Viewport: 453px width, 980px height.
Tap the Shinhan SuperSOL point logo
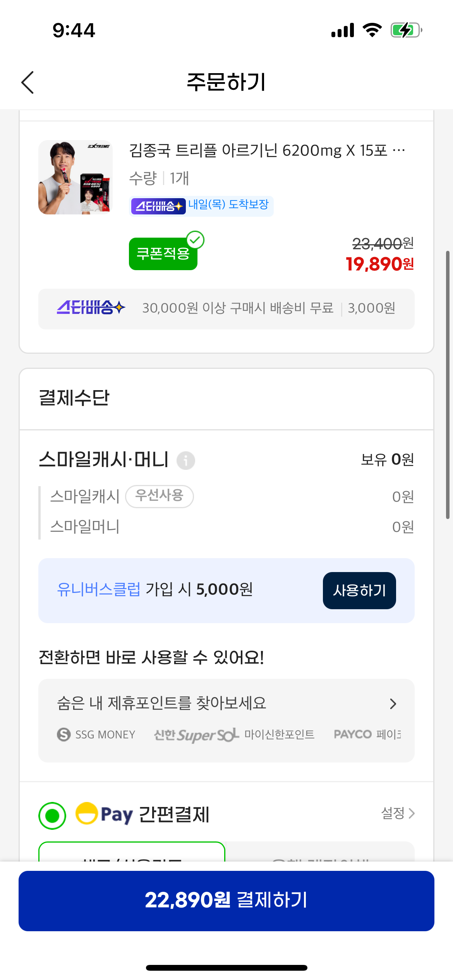tap(196, 735)
